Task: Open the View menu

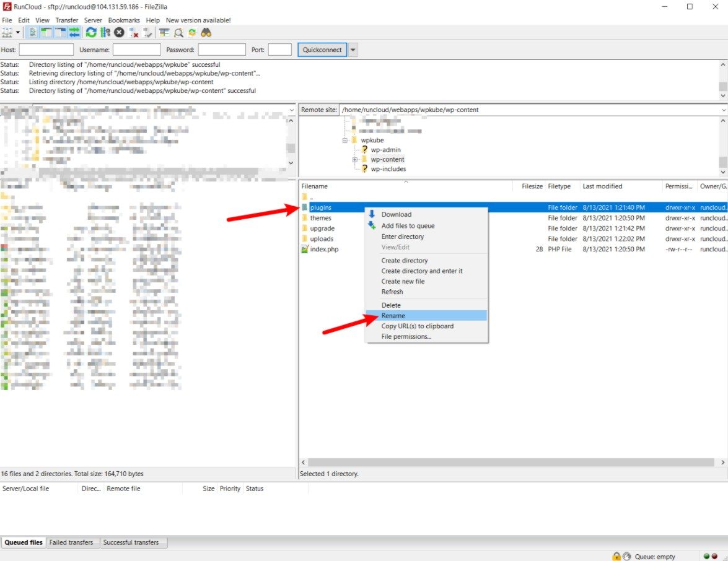Action: tap(42, 20)
